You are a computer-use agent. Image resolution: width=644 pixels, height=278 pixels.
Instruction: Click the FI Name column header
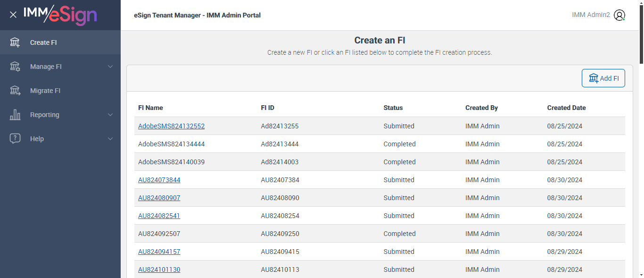[150, 108]
